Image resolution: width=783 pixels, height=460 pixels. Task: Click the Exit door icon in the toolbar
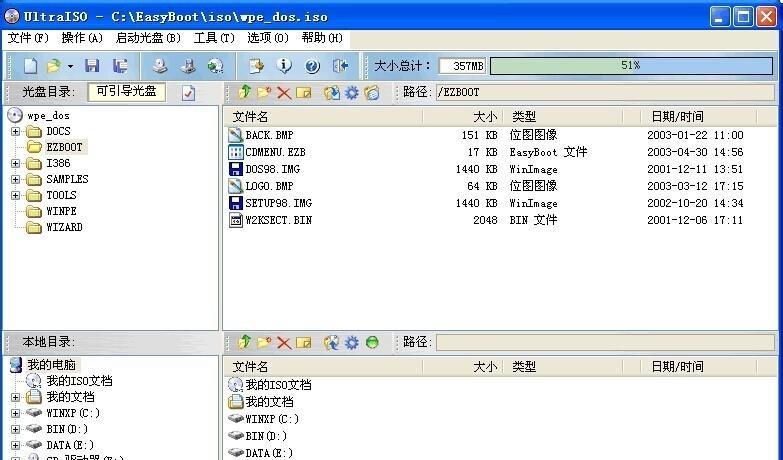point(341,65)
